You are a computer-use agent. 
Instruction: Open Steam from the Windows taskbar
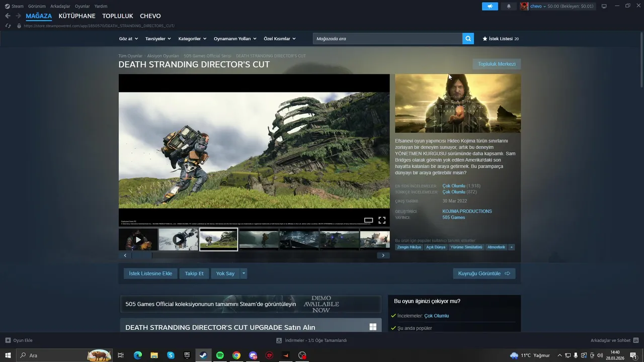[203, 355]
